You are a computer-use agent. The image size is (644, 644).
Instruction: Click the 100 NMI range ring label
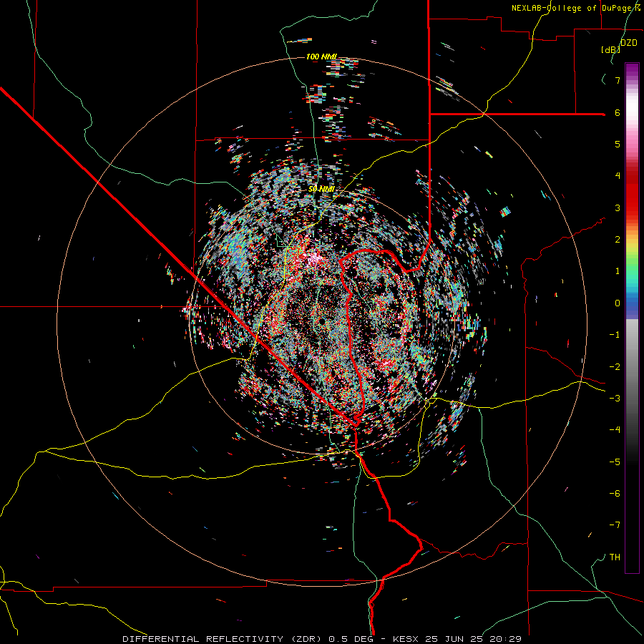[321, 57]
